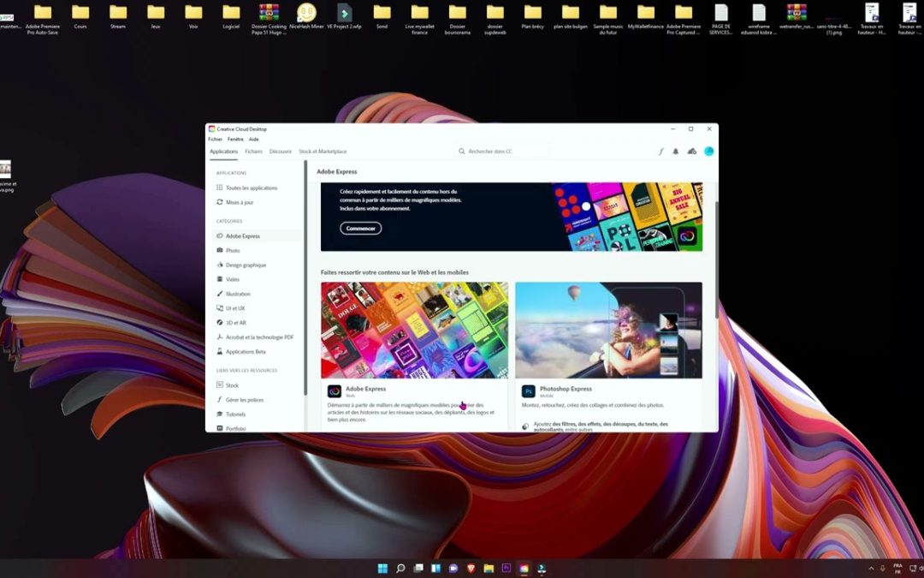The height and width of the screenshot is (578, 924).
Task: Open the account profile avatar
Action: point(709,152)
